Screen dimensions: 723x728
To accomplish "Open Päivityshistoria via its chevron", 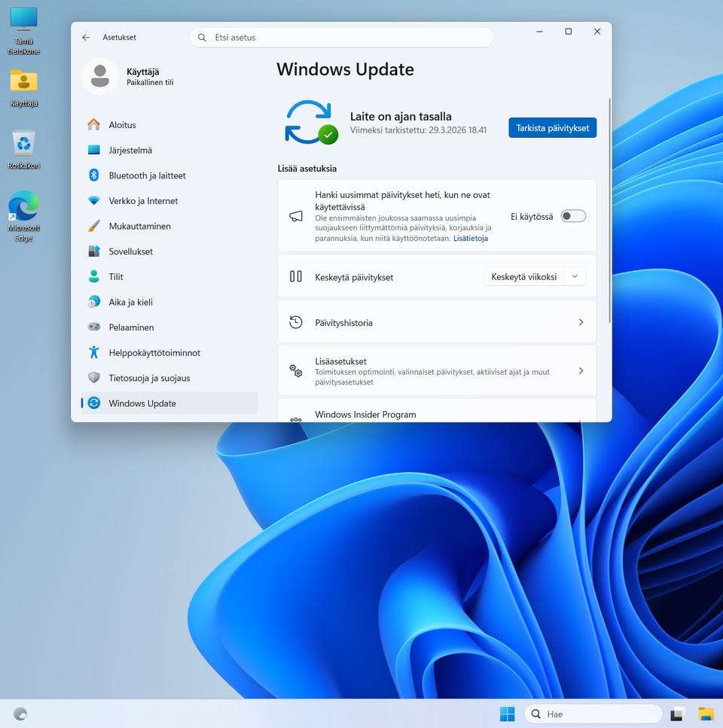I will click(581, 322).
